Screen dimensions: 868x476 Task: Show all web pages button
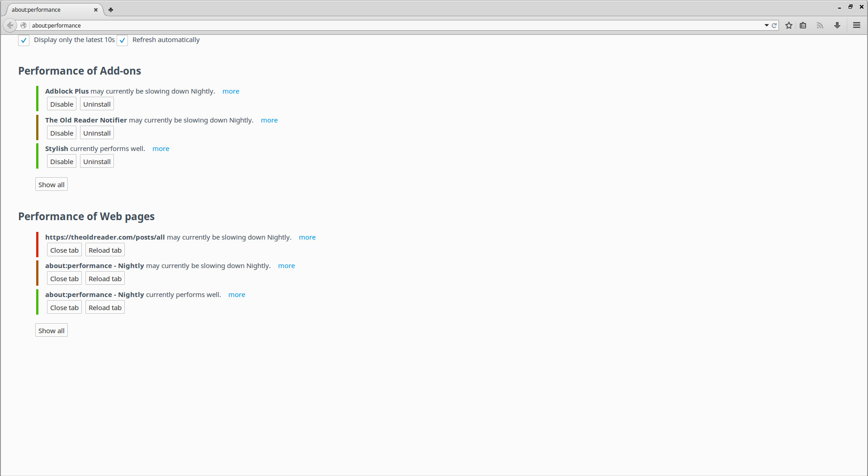52,330
